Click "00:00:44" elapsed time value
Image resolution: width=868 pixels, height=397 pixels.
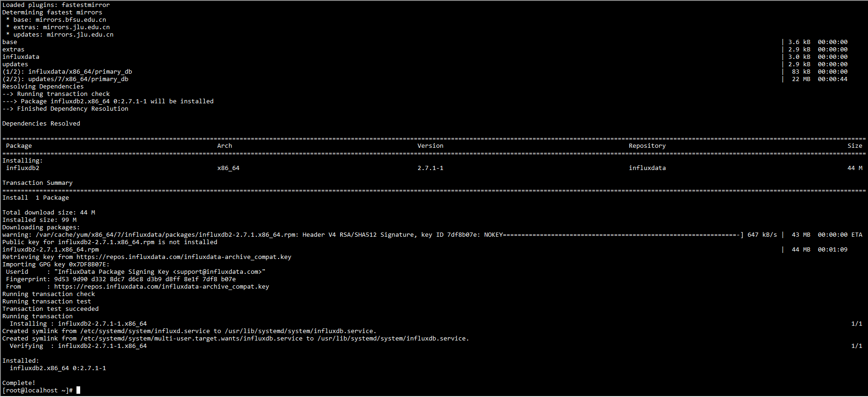click(833, 79)
